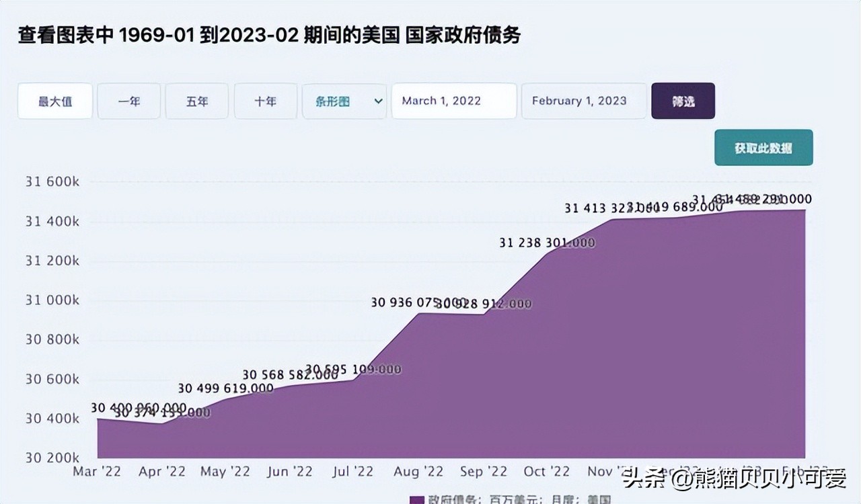
Task: Click the 31 238 301.000 data label
Action: click(546, 241)
